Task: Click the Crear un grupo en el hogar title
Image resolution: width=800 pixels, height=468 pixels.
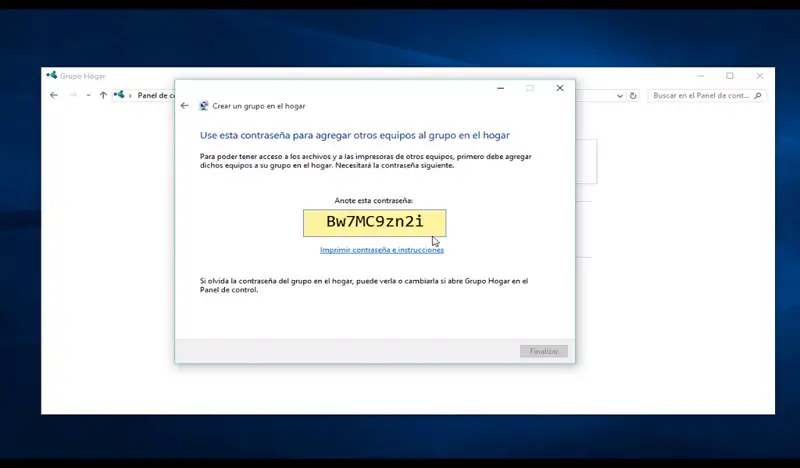Action: (259, 106)
